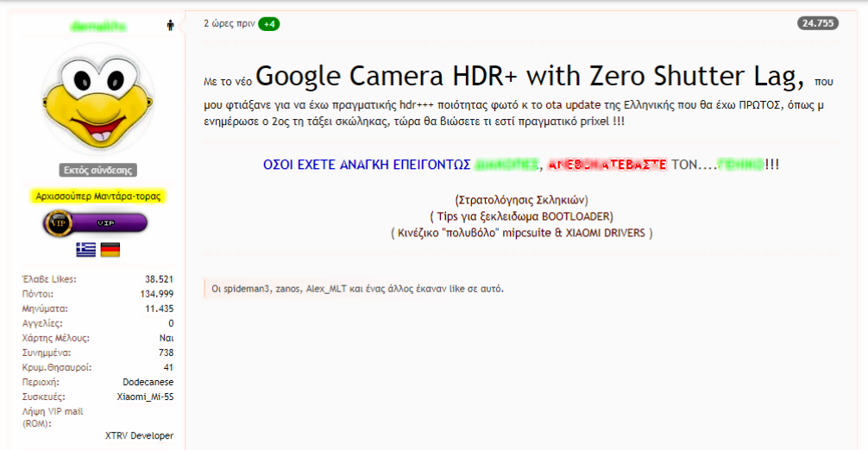Click the 38.521 received likes count
The image size is (868, 450).
click(160, 279)
